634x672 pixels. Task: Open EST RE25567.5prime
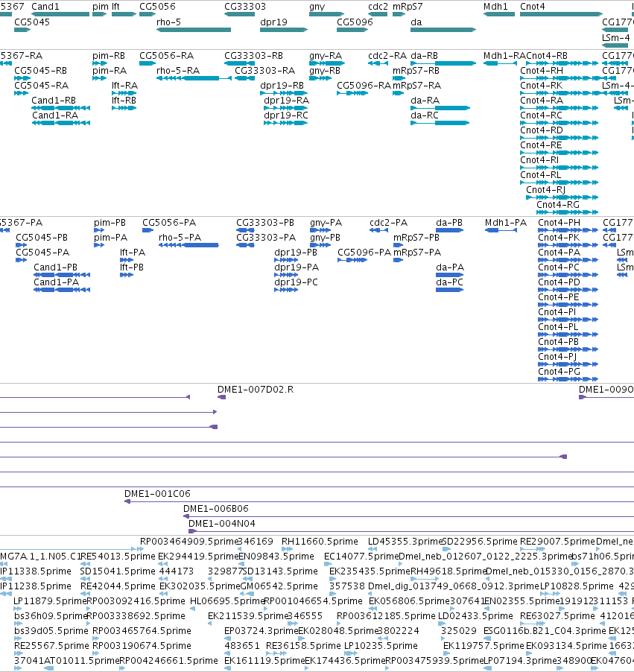tap(51, 645)
